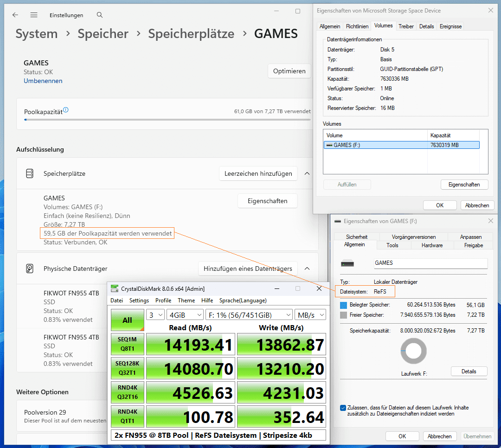Start all benchmarks with the All button
Screen dimensions: 501x448
(x=127, y=320)
